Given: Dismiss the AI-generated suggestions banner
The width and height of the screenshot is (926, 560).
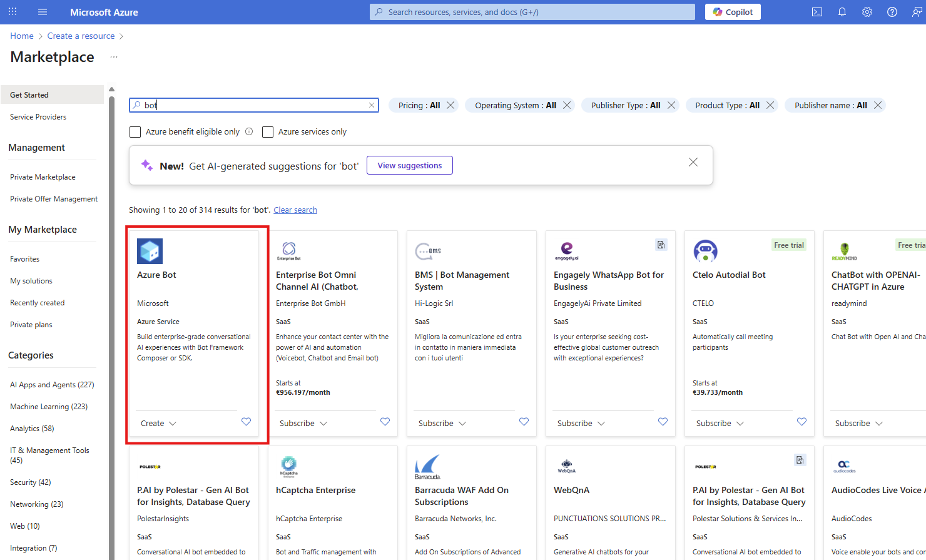Looking at the screenshot, I should pyautogui.click(x=693, y=162).
